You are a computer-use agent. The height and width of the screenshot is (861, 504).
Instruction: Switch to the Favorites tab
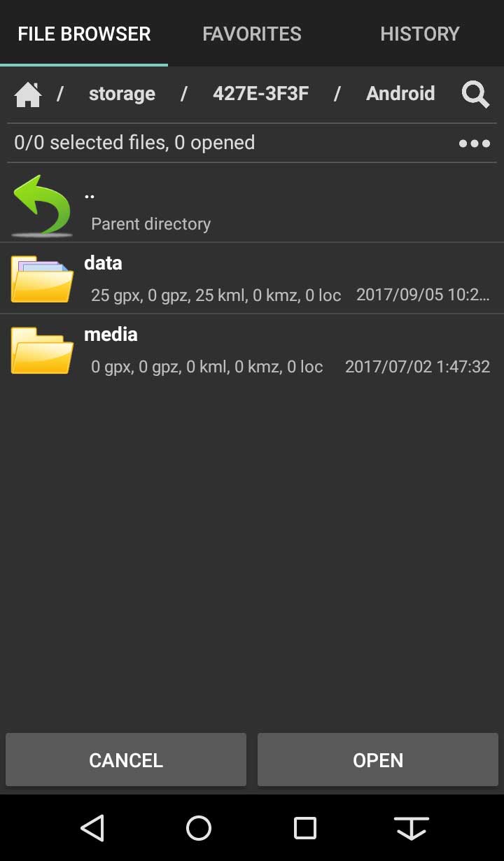(x=252, y=34)
